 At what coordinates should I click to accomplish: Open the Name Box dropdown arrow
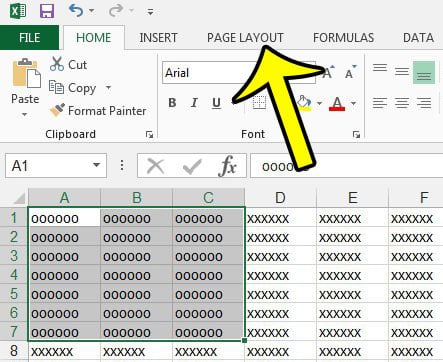coord(96,165)
